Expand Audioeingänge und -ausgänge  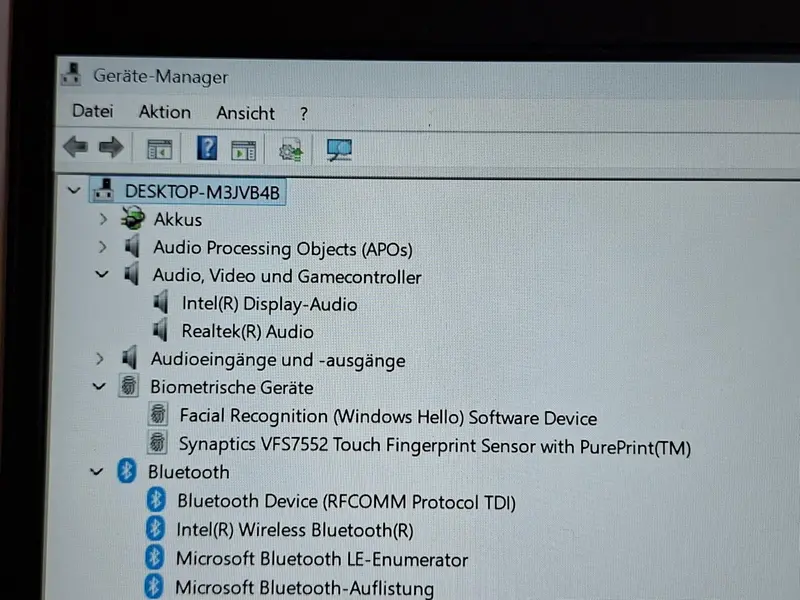(99, 359)
